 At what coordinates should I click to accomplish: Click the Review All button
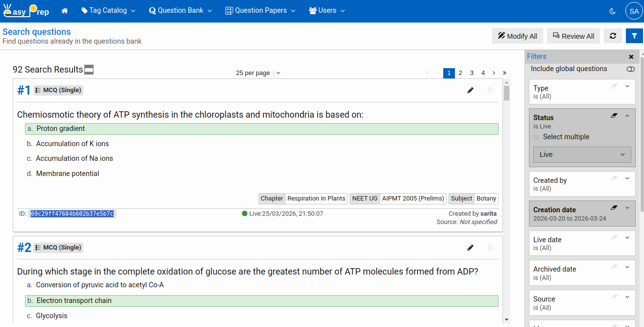573,35
